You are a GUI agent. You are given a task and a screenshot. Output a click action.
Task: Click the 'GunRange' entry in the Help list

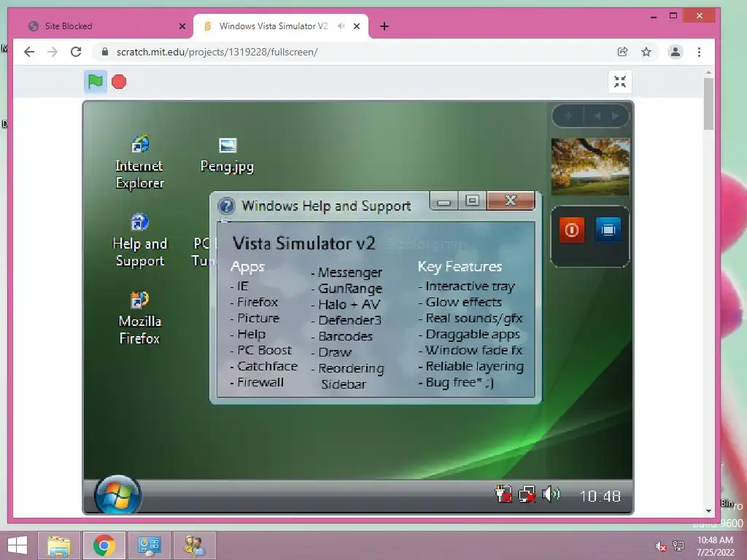[350, 289]
